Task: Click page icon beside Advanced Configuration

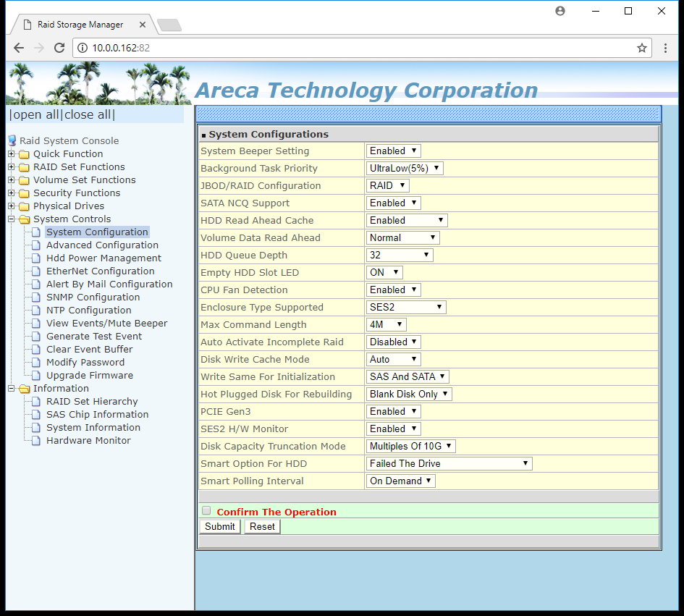Action: coord(37,245)
